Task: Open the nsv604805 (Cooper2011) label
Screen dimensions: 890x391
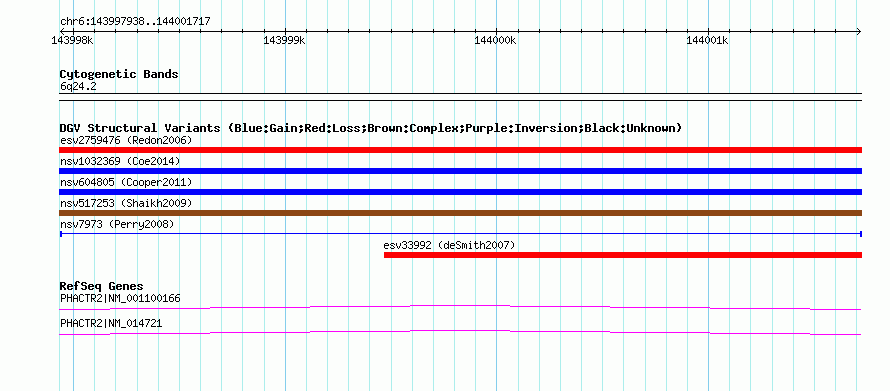Action: [x=126, y=182]
